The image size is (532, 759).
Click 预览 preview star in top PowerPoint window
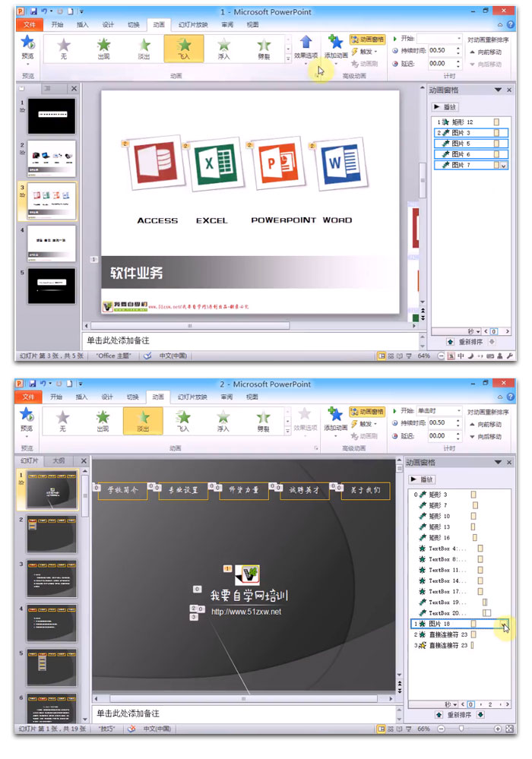pyautogui.click(x=27, y=43)
